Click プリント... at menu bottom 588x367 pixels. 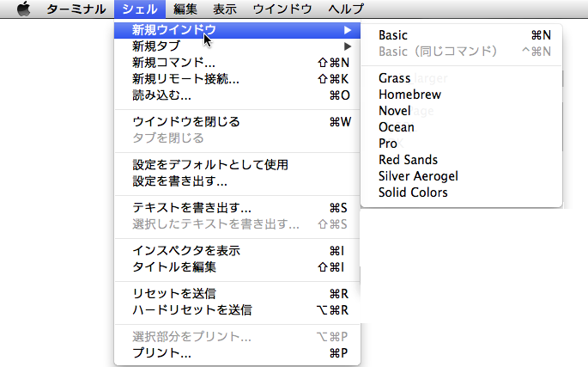238,353
